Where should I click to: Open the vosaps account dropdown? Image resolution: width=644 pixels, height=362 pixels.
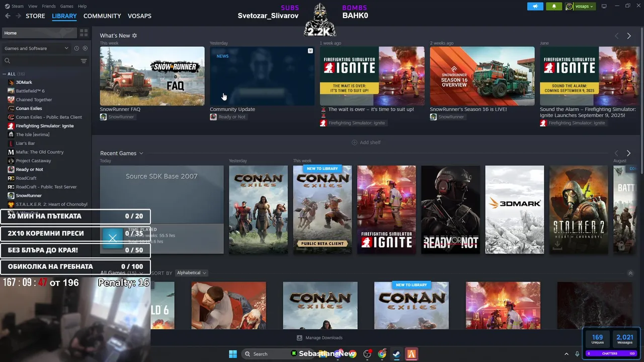[x=580, y=6]
